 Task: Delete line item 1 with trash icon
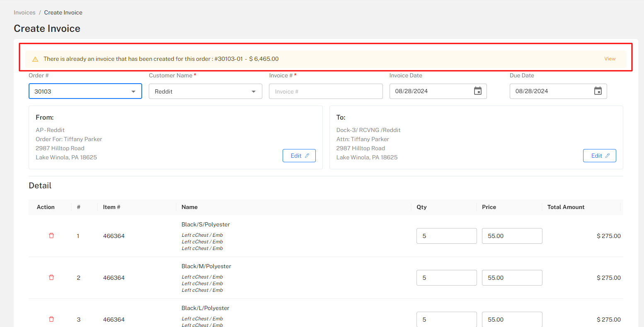pyautogui.click(x=51, y=236)
